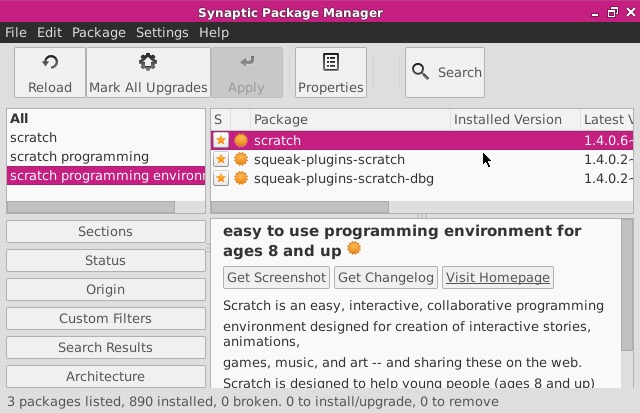This screenshot has width=640, height=413.
Task: Click the support icon beside squeak-plugins-scratch-dbg
Action: 241,179
